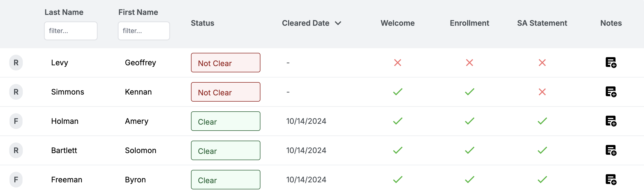Viewport: 644px width, 194px height.
Task: Toggle Levy's Welcome red X mark
Action: [x=398, y=63]
